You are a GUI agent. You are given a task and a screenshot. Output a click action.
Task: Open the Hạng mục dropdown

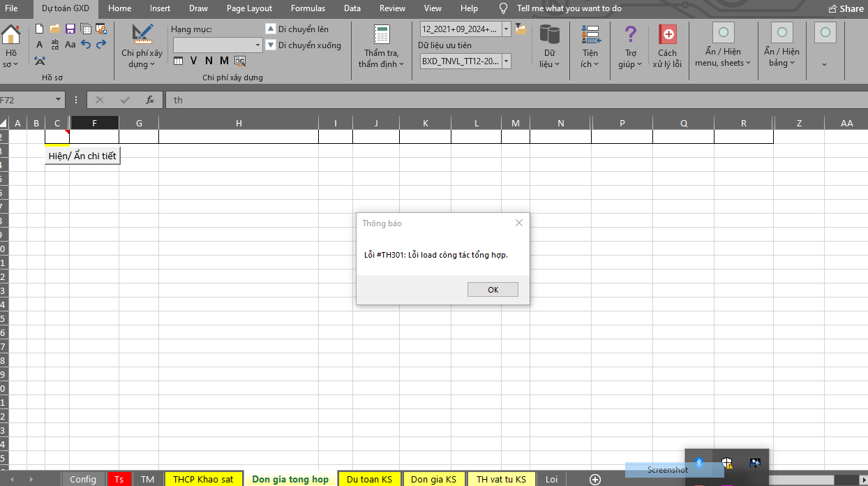(x=218, y=45)
